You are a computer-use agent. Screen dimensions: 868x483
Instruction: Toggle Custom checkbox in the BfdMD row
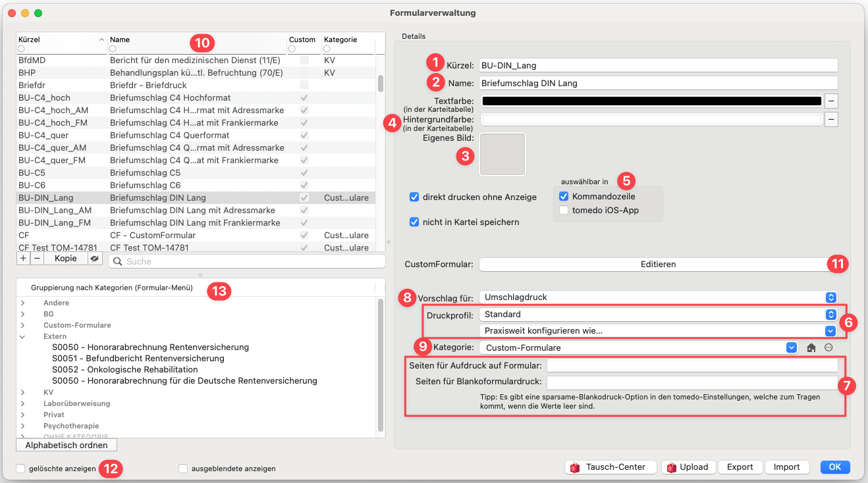[x=304, y=60]
